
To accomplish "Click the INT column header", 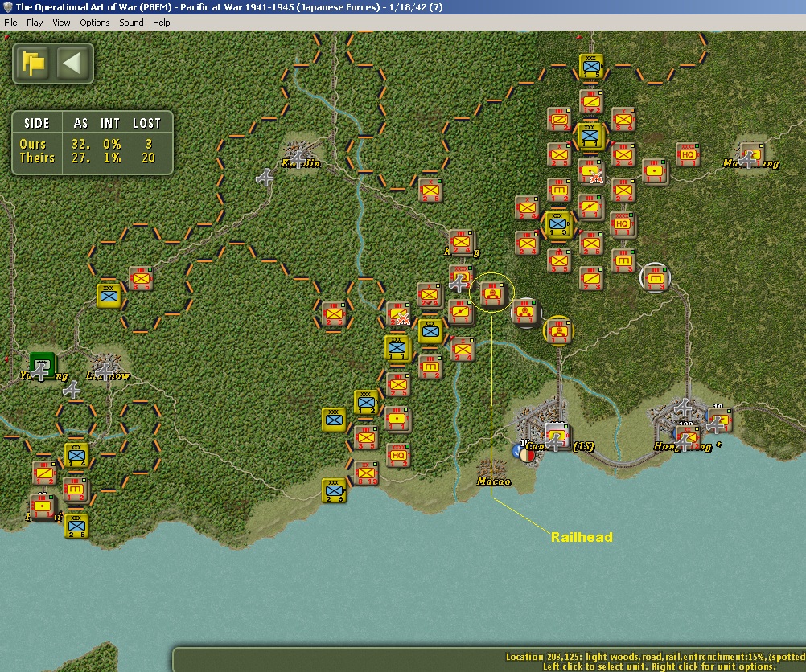I will 110,123.
